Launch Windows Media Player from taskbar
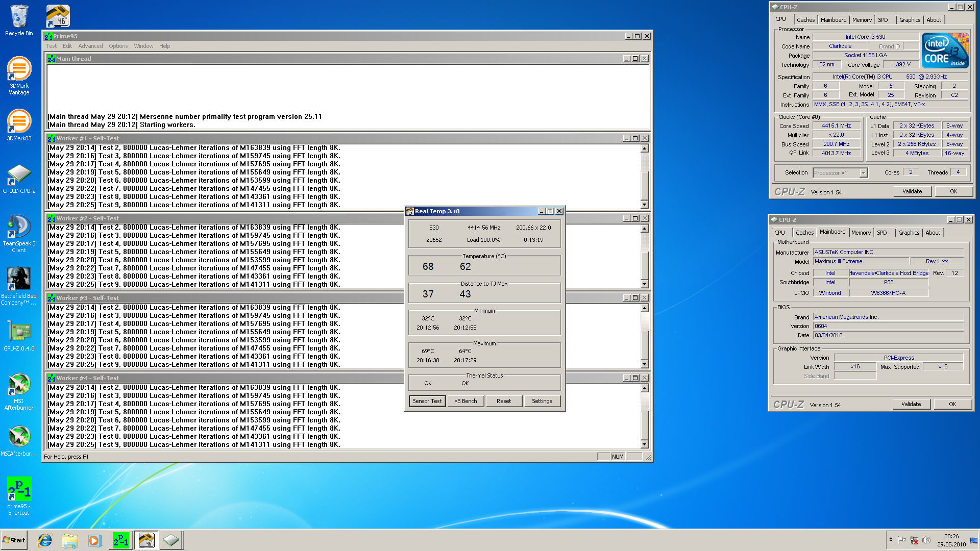 click(94, 540)
